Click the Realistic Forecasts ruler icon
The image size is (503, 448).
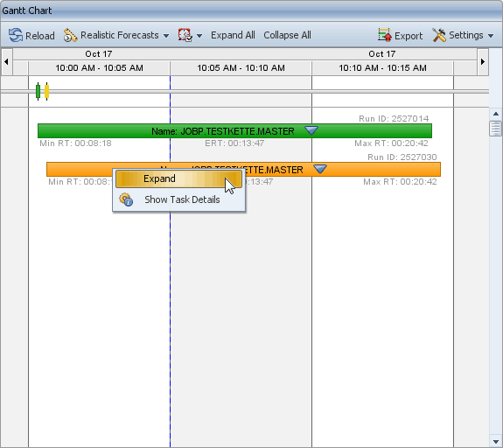coord(70,35)
